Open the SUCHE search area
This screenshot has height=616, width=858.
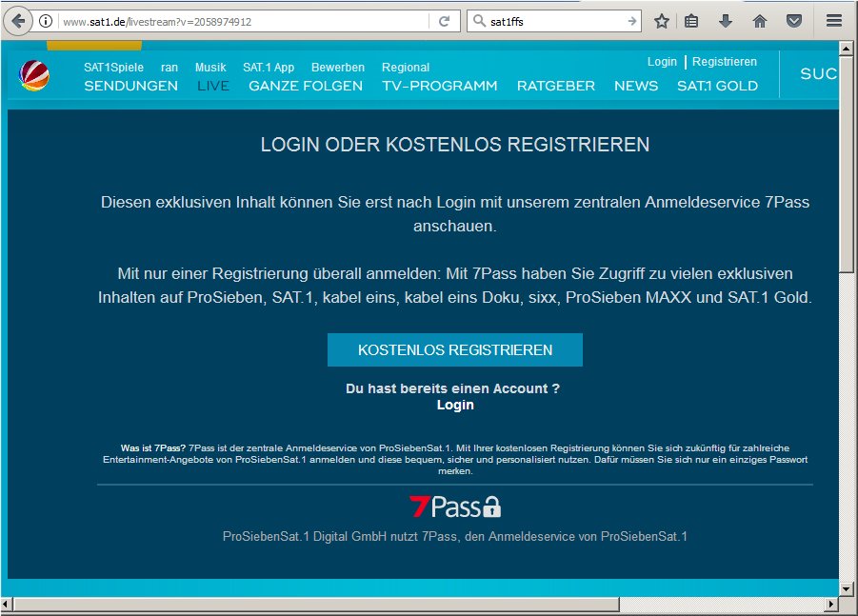point(819,74)
